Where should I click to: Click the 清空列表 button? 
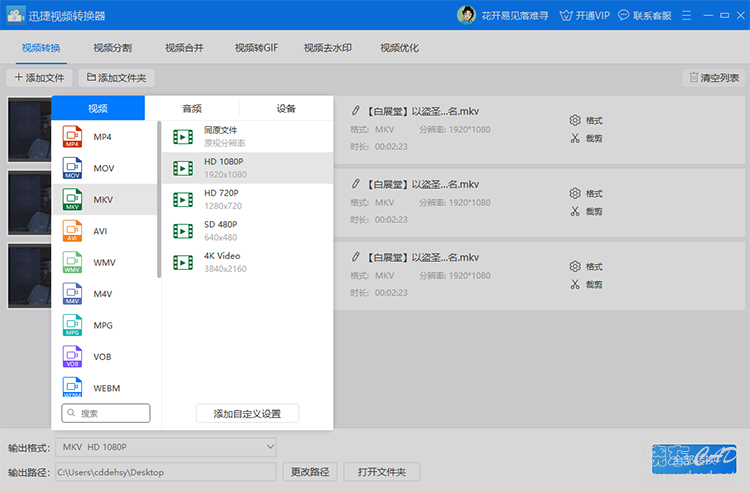714,77
